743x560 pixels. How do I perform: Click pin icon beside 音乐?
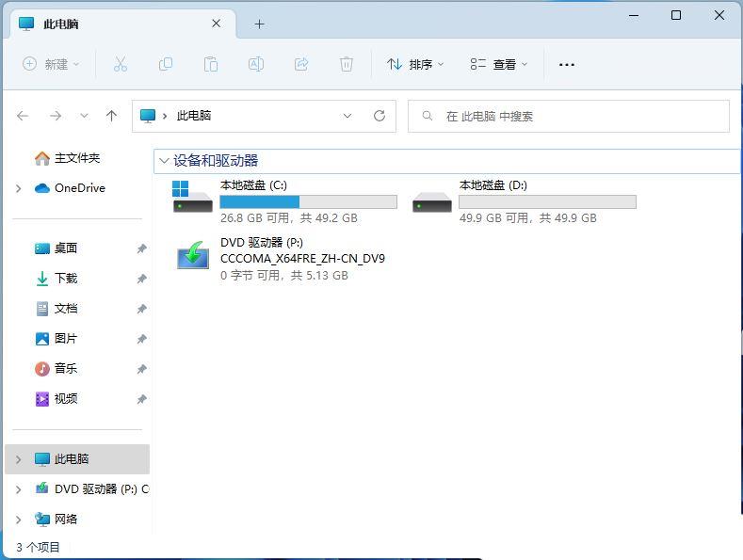(141, 369)
